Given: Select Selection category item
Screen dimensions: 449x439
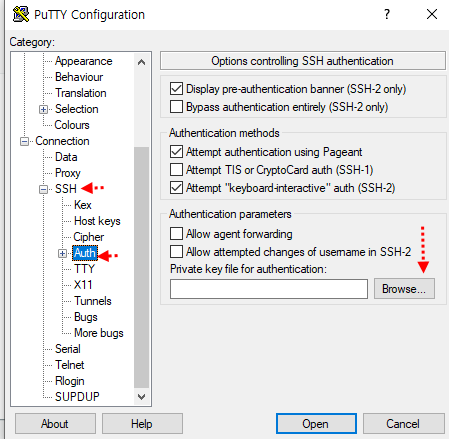Looking at the screenshot, I should [77, 109].
